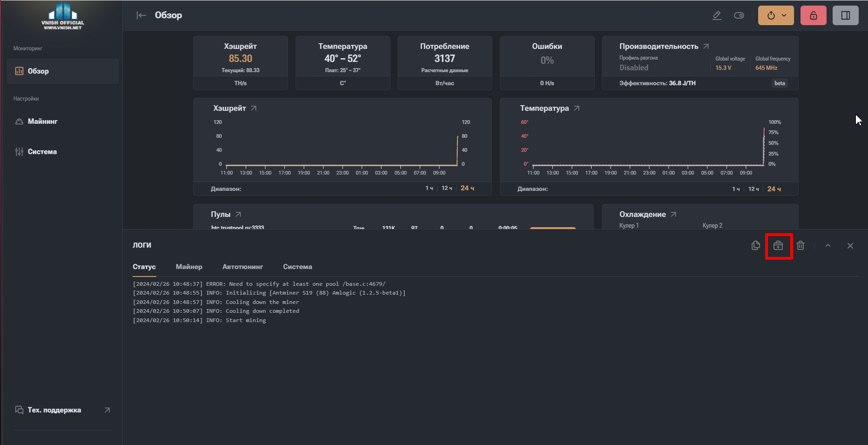
Task: Open the Обзор sidebar item
Action: click(x=63, y=71)
